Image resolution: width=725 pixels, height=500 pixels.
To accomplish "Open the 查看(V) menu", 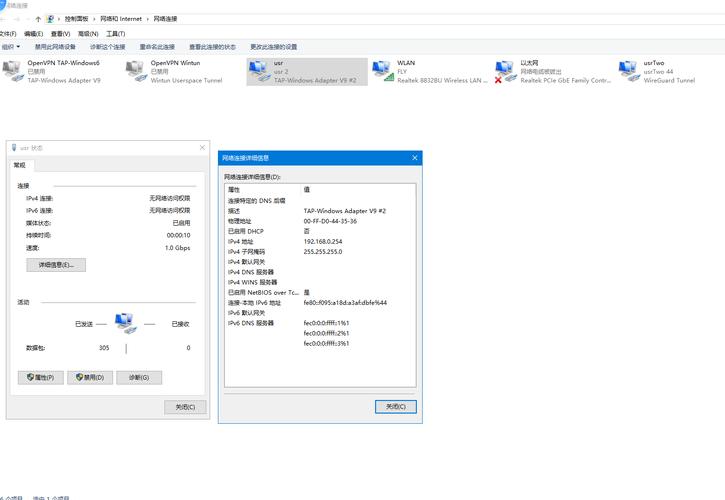I will (x=60, y=33).
